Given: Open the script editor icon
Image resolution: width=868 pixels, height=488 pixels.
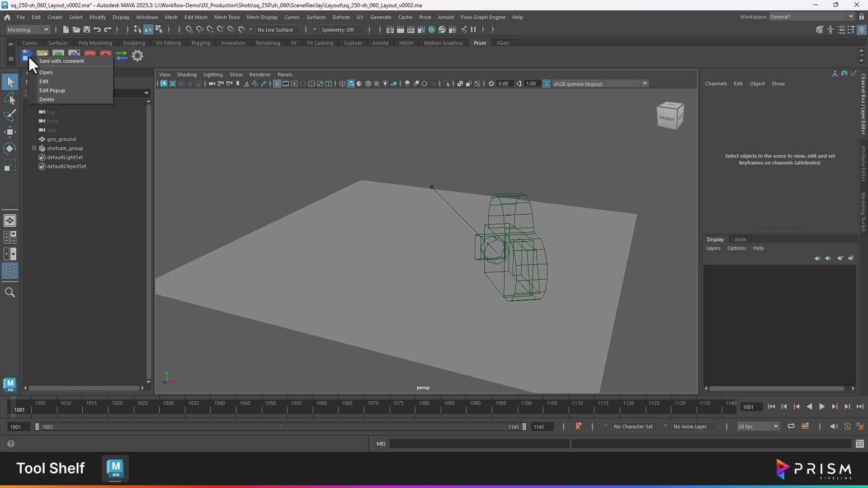Looking at the screenshot, I should tap(859, 444).
